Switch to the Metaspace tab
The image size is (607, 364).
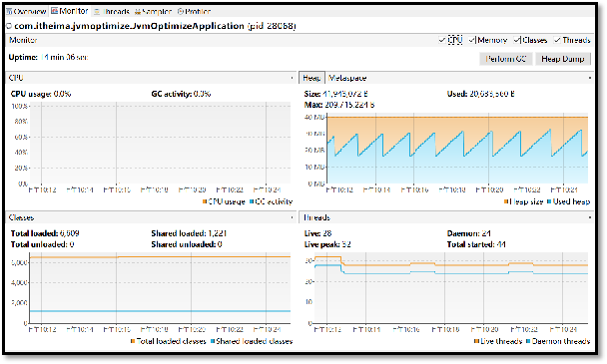(x=347, y=78)
